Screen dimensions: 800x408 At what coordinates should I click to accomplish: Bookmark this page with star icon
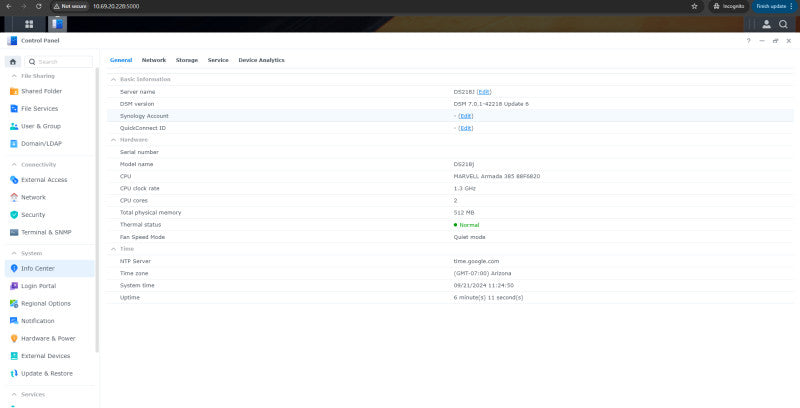click(x=694, y=6)
